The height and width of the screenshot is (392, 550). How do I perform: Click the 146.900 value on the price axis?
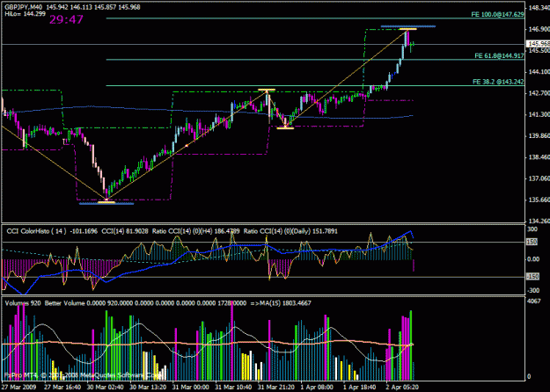click(539, 29)
